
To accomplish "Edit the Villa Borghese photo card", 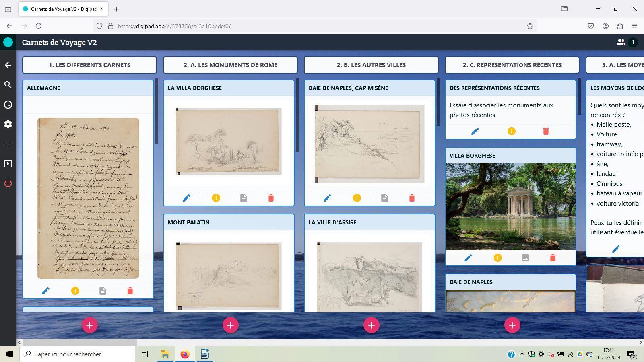I will click(469, 258).
